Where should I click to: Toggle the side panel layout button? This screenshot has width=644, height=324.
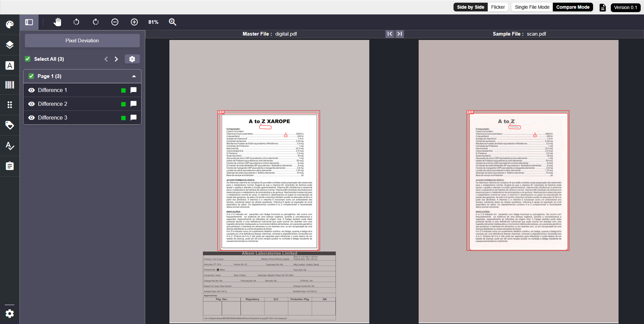tap(29, 22)
